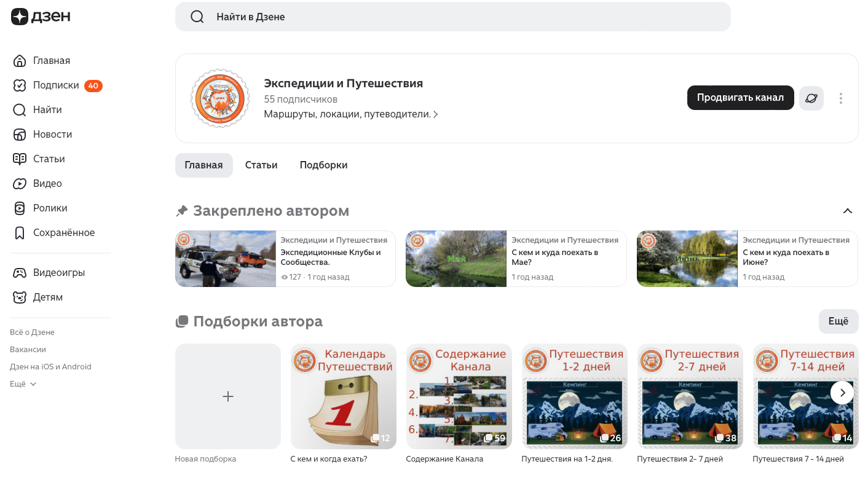The width and height of the screenshot is (868, 480).
Task: Click the Найти search icon in sidebar
Action: click(20, 109)
